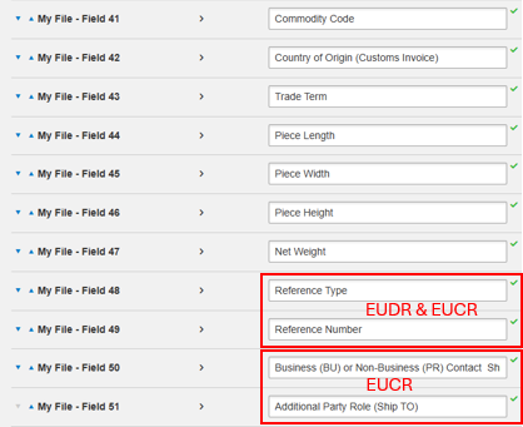Image resolution: width=523 pixels, height=427 pixels.
Task: Click Business (BU) or Non-Business (PR) Contact field
Action: tap(388, 368)
